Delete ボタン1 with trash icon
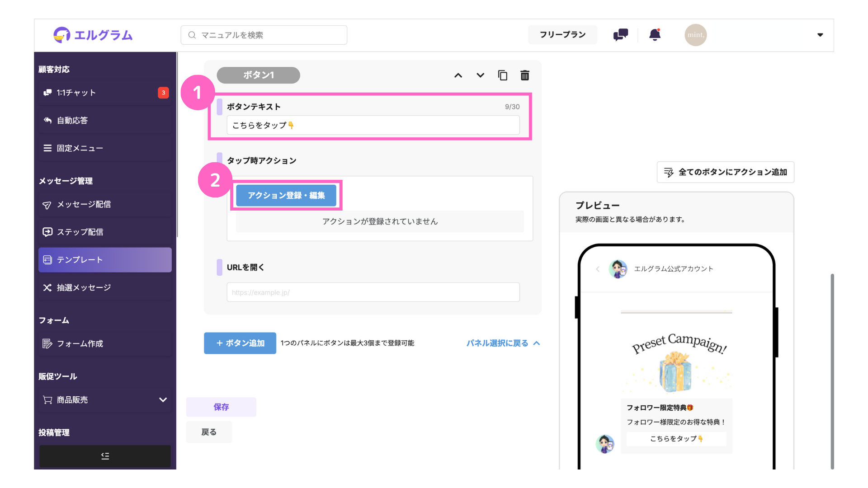The height and width of the screenshot is (488, 868). point(524,75)
